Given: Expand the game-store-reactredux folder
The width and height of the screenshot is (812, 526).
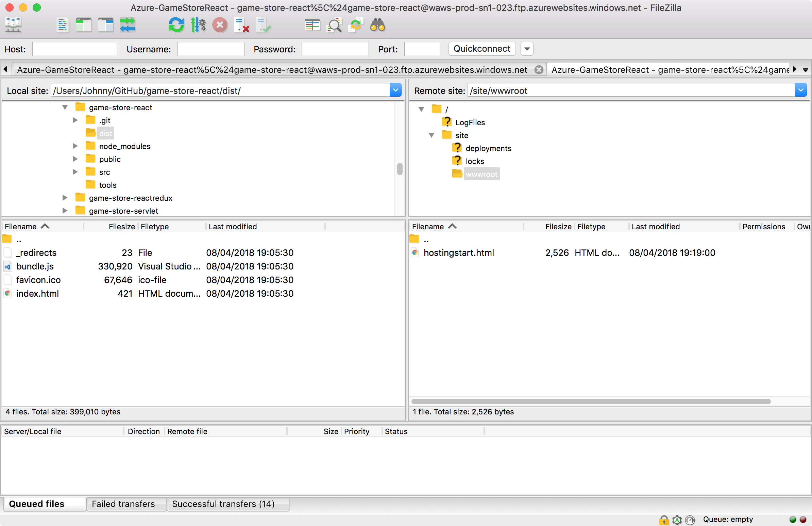Looking at the screenshot, I should (65, 198).
